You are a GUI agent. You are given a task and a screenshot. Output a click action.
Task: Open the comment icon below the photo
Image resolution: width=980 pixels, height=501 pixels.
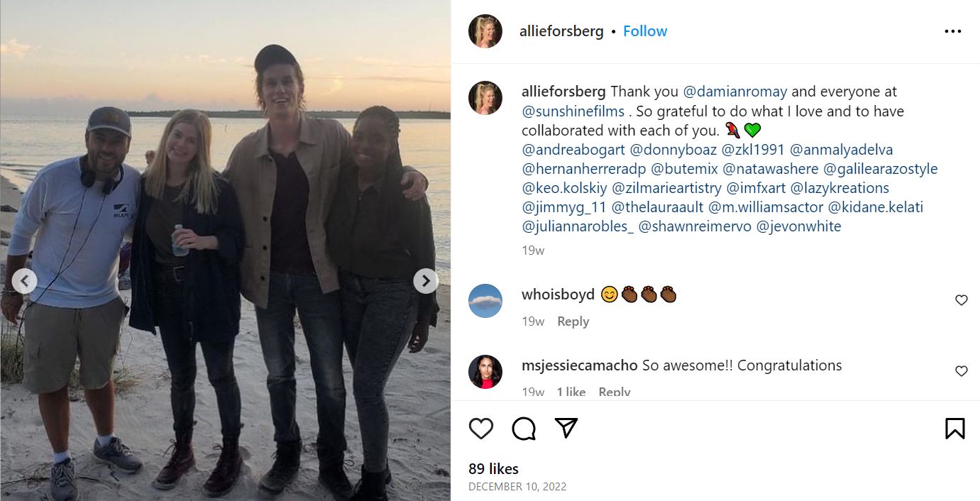point(523,428)
